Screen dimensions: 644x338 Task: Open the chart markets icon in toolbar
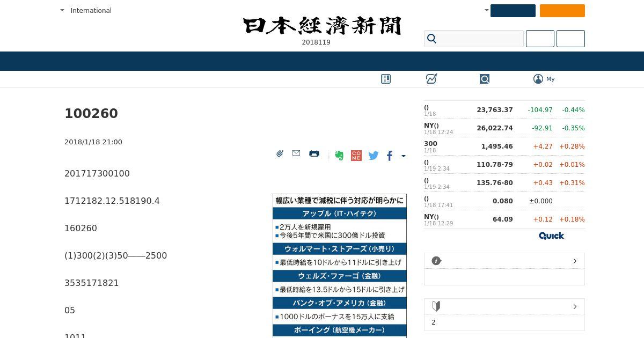[431, 79]
